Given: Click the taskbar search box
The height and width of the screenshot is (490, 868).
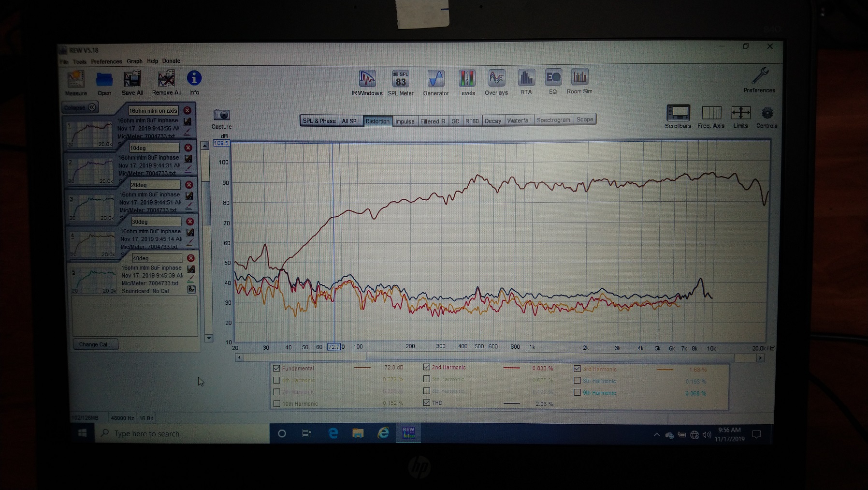Looking at the screenshot, I should click(x=182, y=433).
